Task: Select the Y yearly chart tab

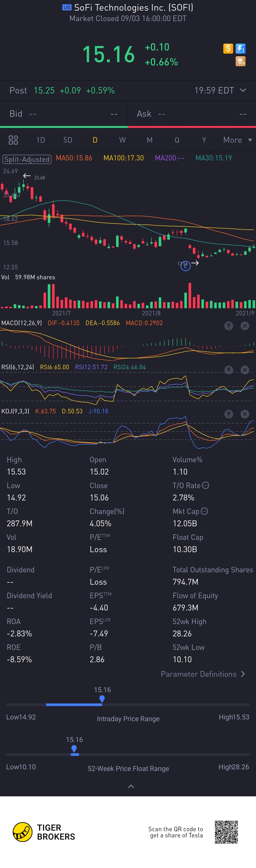Action: point(204,140)
